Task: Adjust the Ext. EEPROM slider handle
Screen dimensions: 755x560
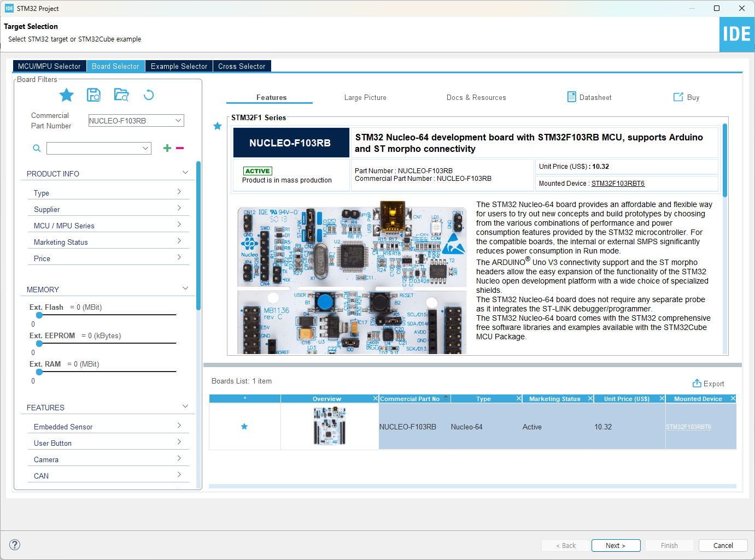Action: [39, 344]
